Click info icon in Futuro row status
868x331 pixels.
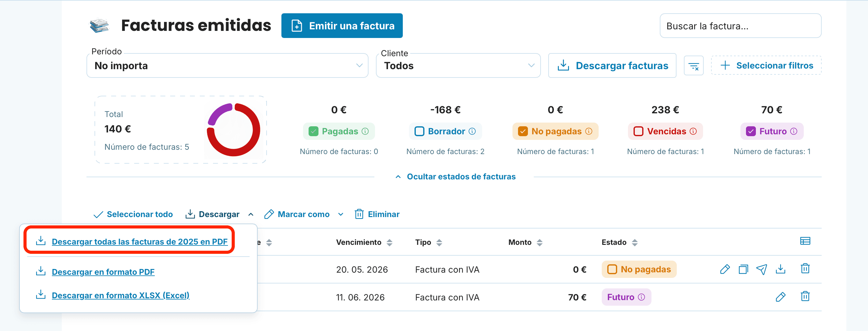pos(642,297)
